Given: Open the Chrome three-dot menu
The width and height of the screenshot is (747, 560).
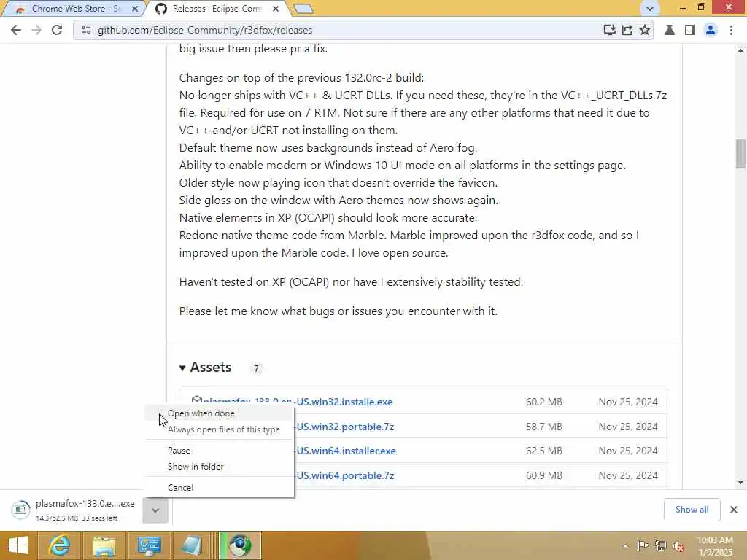Looking at the screenshot, I should point(731,30).
